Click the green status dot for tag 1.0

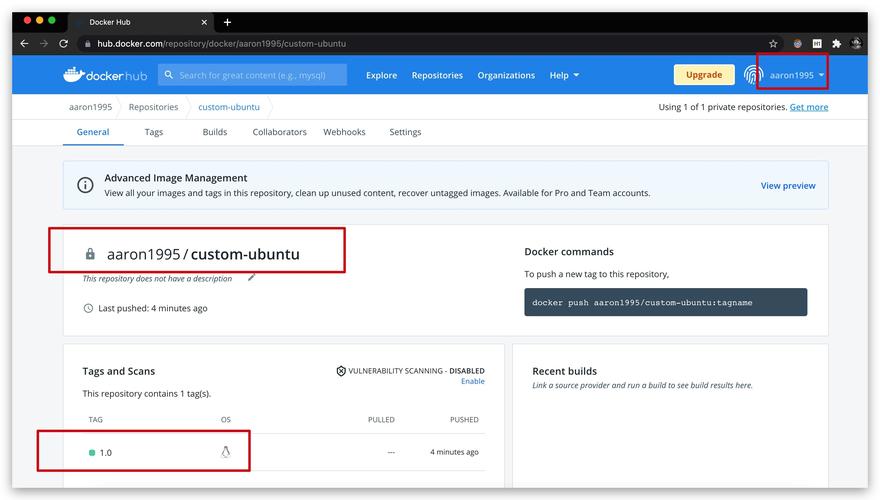pos(92,452)
